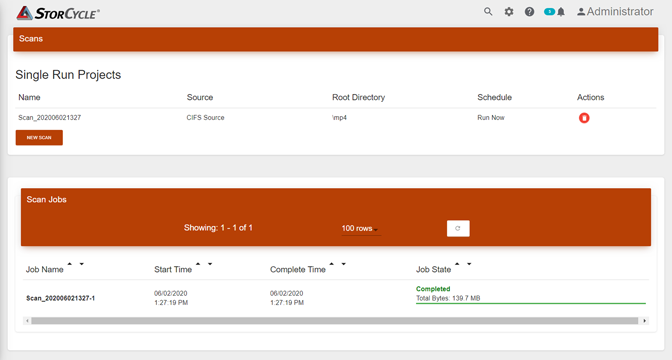Open the Administrator user menu

(x=615, y=12)
